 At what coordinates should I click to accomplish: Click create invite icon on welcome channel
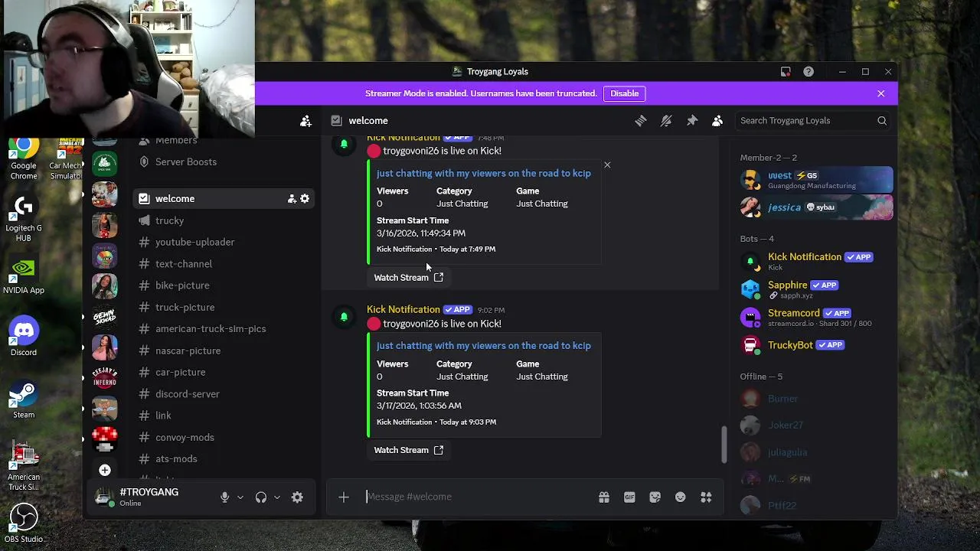(292, 199)
